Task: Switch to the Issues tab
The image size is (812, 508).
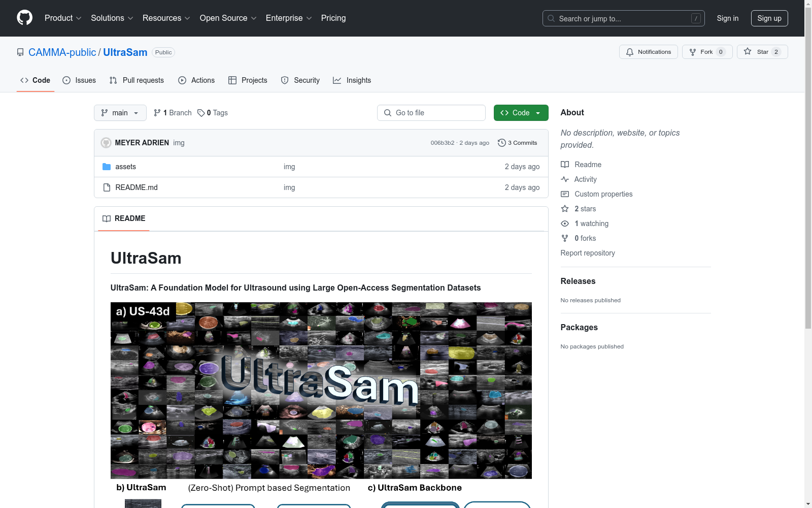Action: [x=79, y=80]
